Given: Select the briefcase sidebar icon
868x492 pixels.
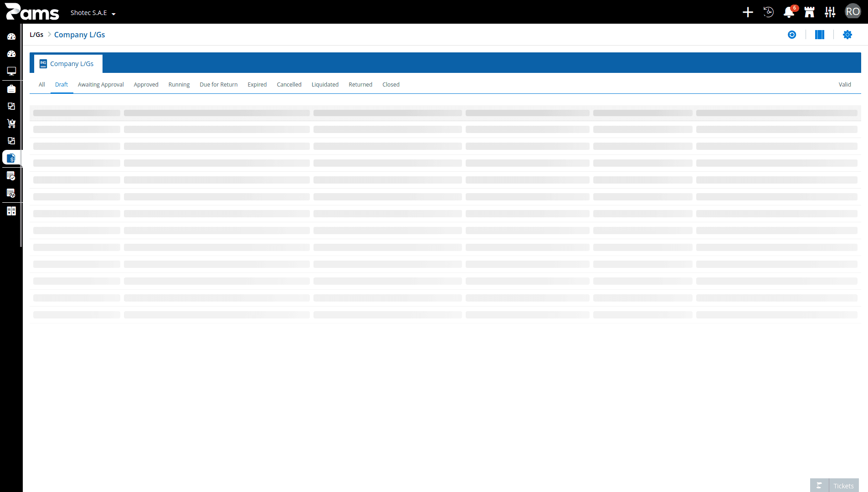Looking at the screenshot, I should 11,89.
